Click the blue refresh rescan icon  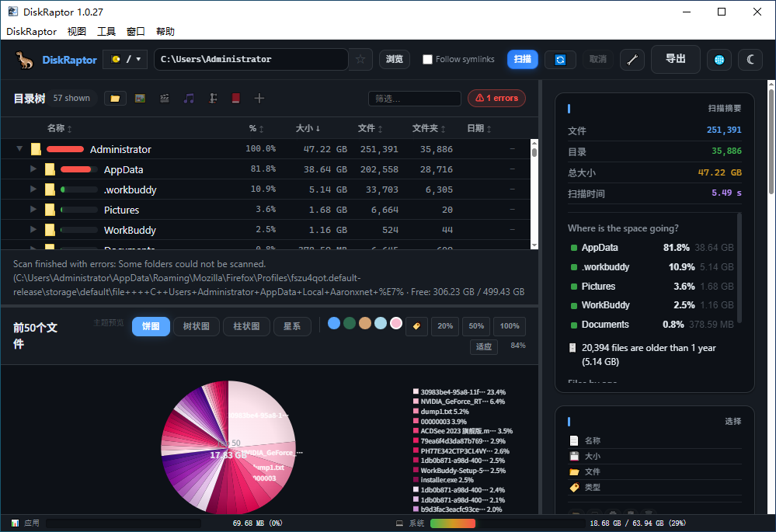[560, 59]
